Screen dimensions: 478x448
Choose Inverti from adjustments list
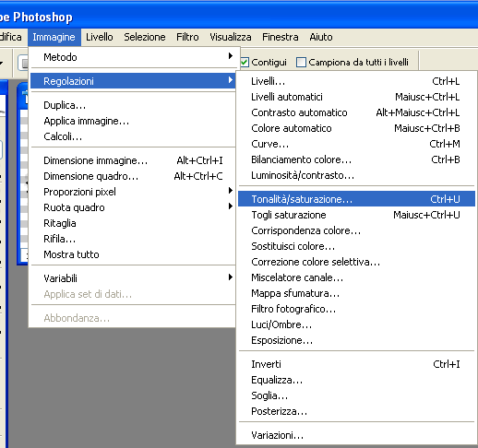click(x=356, y=364)
